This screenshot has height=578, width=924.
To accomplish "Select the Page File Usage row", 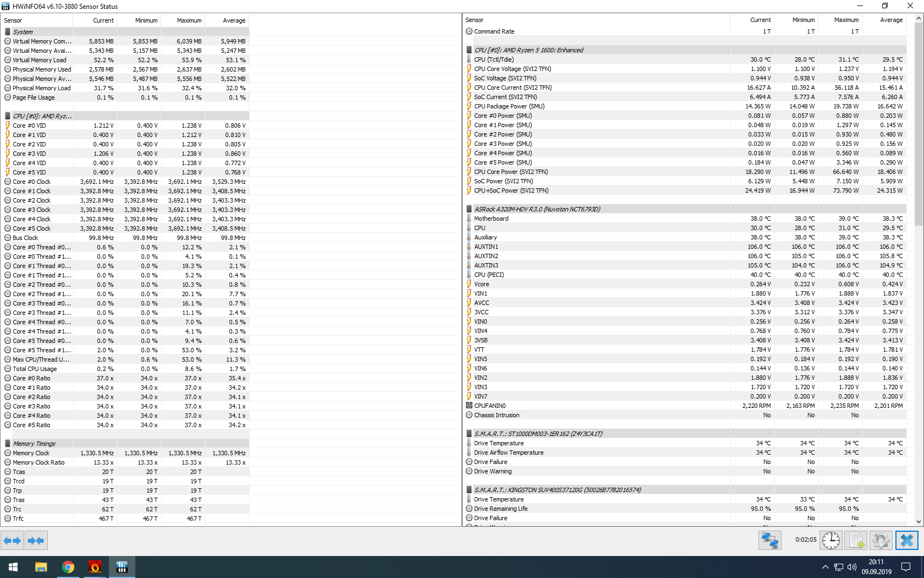I will pyautogui.click(x=125, y=97).
